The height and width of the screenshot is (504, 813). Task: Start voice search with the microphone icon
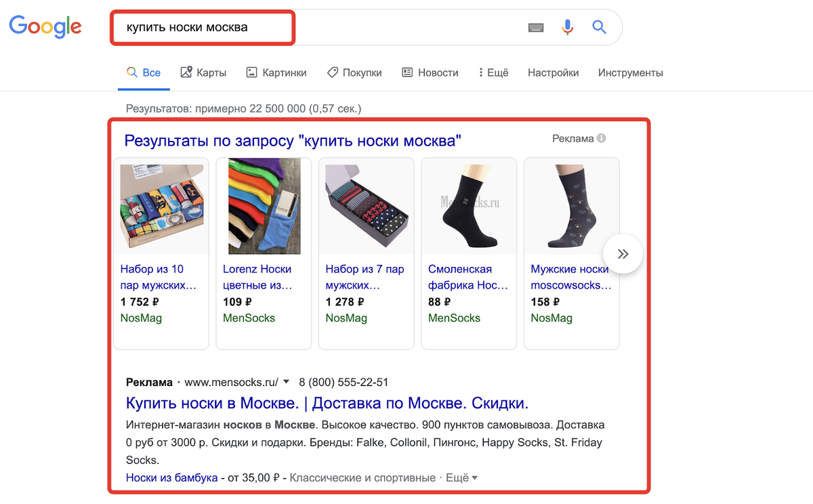coord(568,27)
